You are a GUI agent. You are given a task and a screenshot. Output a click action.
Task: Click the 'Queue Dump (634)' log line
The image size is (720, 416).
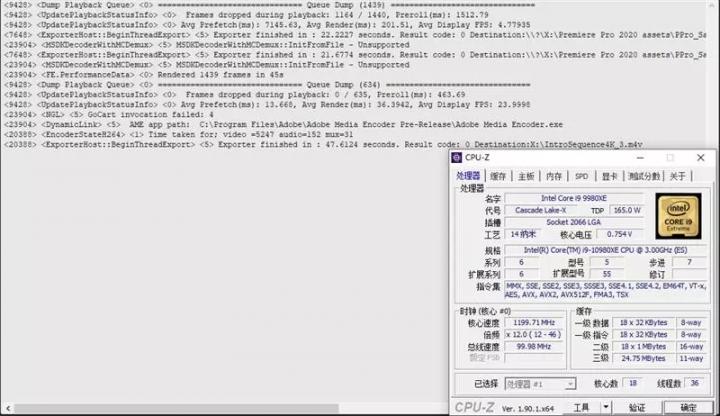coord(267,85)
